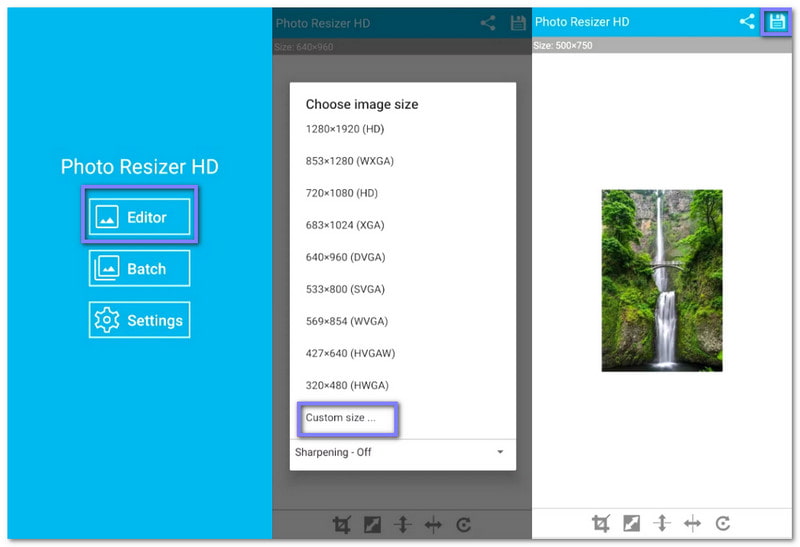800x547 pixels.
Task: Click the save icon in the dimmed middle screen
Action: (518, 23)
